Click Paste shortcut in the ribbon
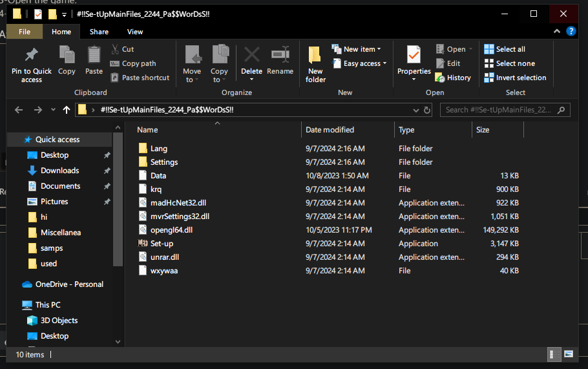Screen dimensions: 588x369 coord(140,78)
